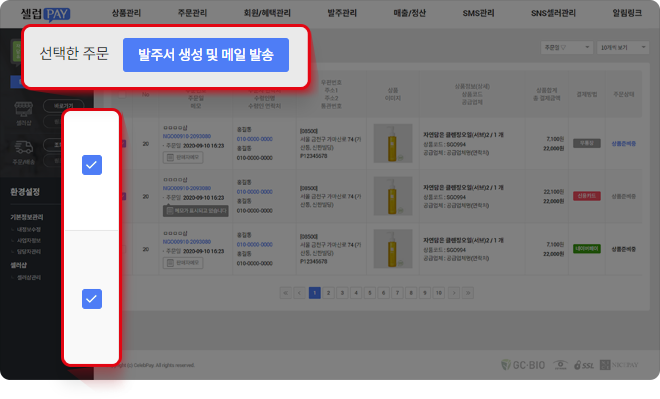660x399 pixels.
Task: Jump to first page with the double arrow
Action: 285,293
